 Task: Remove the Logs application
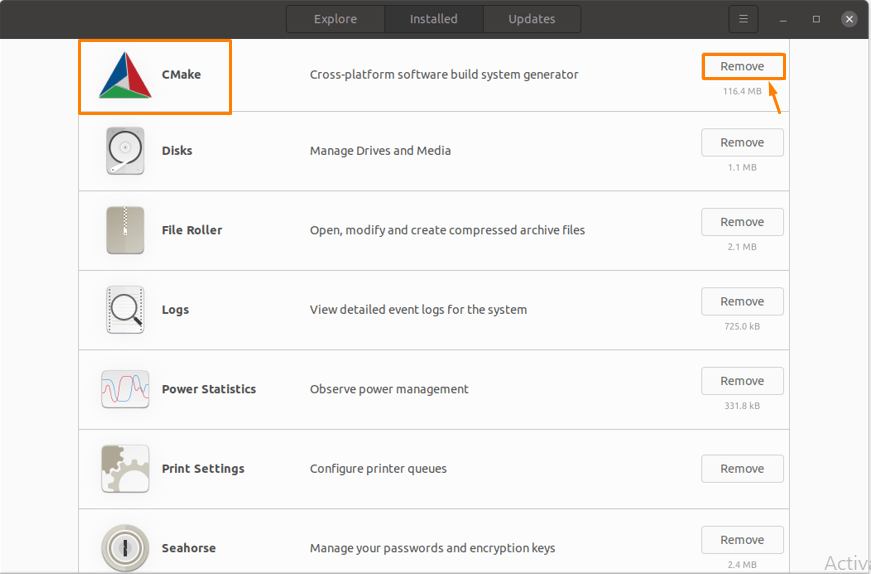pos(743,301)
